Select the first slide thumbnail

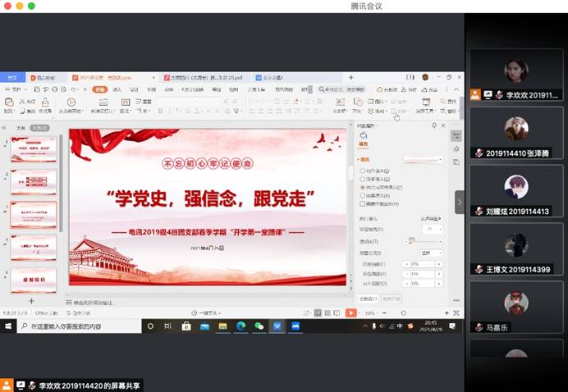pyautogui.click(x=34, y=149)
